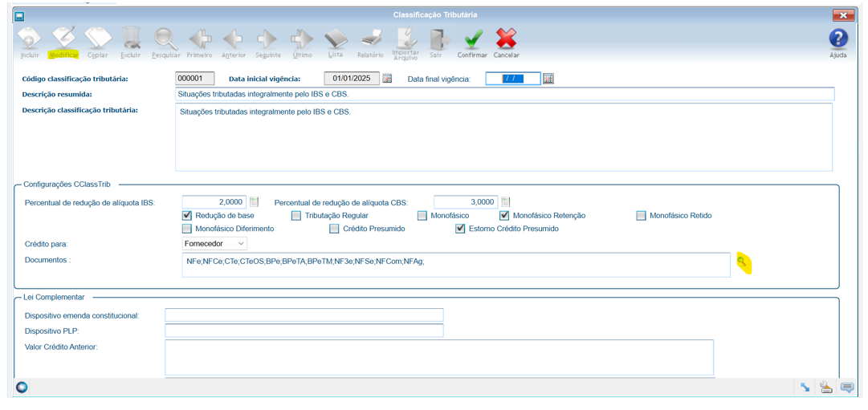868x410 pixels.
Task: Click the Valor Crédito Anterior text area
Action: point(439,357)
